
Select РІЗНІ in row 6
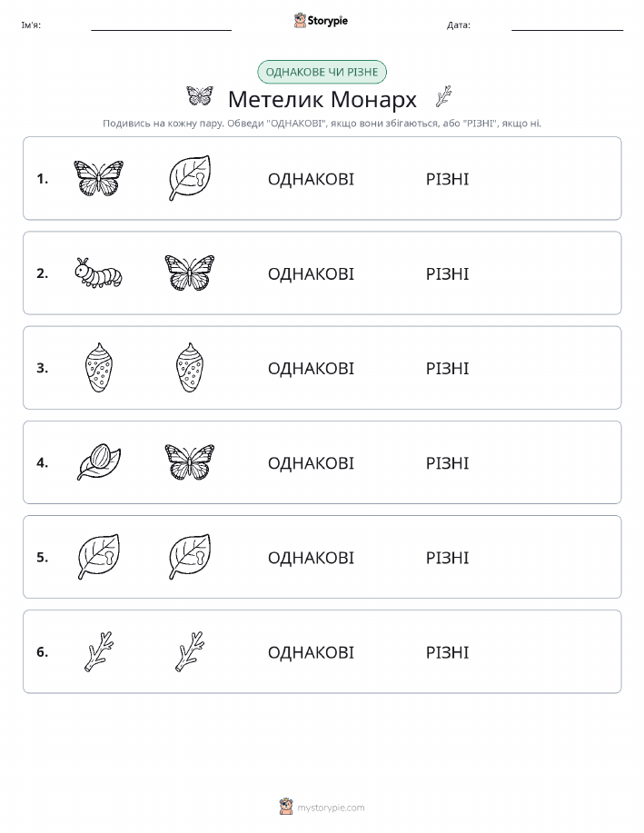448,652
